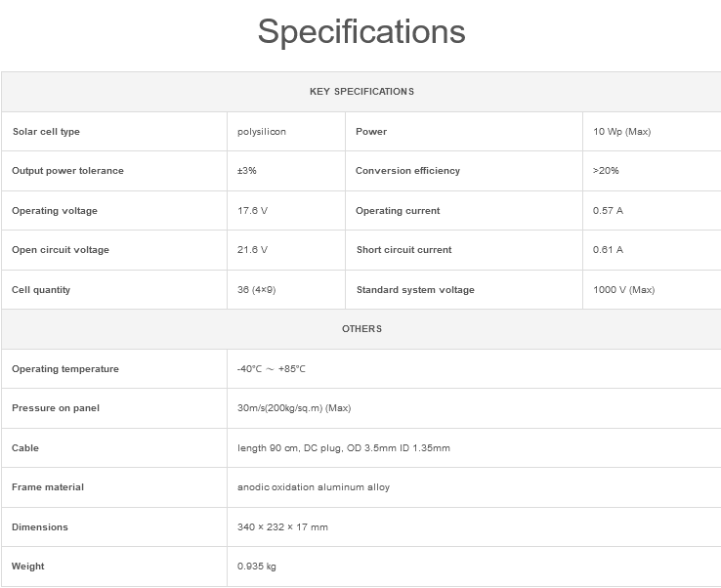Click the Output power tolerance label
This screenshot has height=588, width=721.
pyautogui.click(x=67, y=171)
